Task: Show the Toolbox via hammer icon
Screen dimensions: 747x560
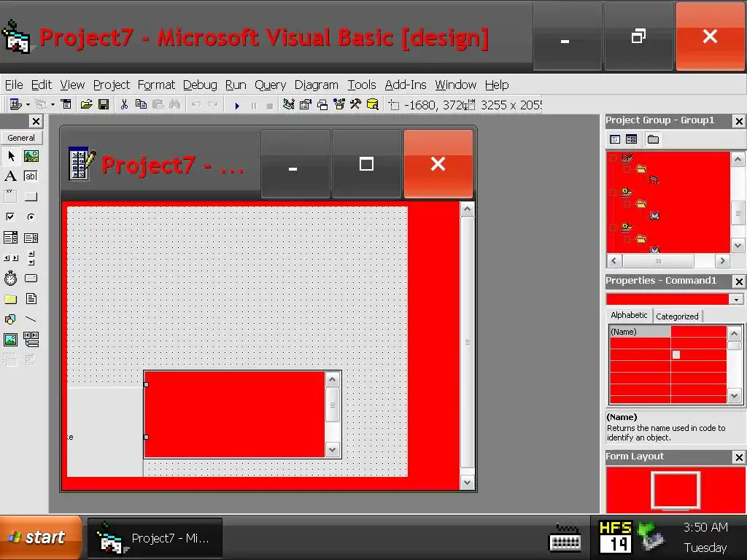Action: [x=356, y=104]
